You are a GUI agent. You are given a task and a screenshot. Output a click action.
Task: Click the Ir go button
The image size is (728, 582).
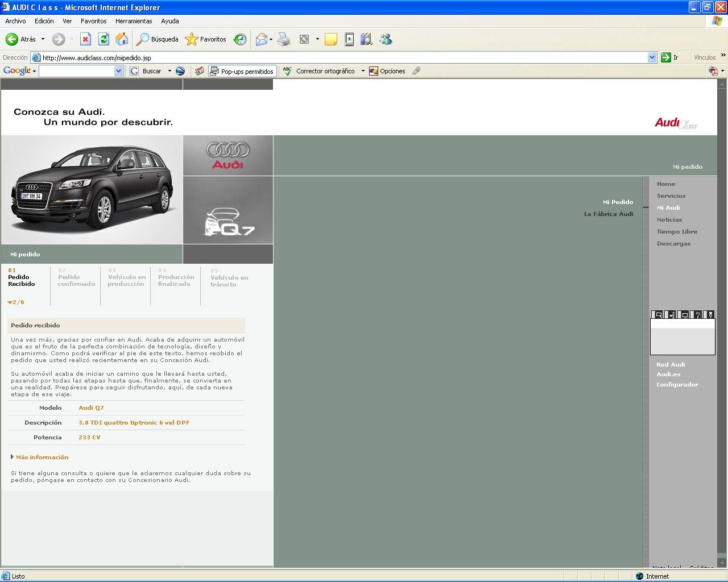point(670,57)
